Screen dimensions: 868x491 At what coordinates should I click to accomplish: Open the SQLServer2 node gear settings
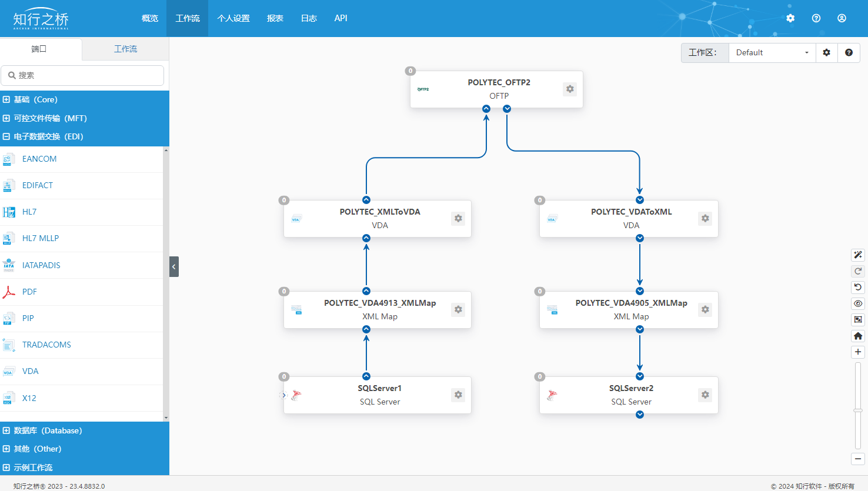[705, 395]
